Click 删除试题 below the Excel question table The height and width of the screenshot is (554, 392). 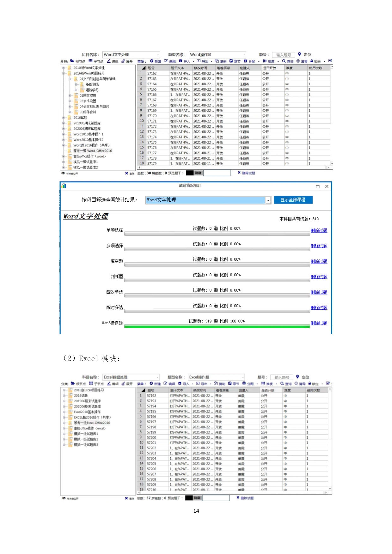247,498
